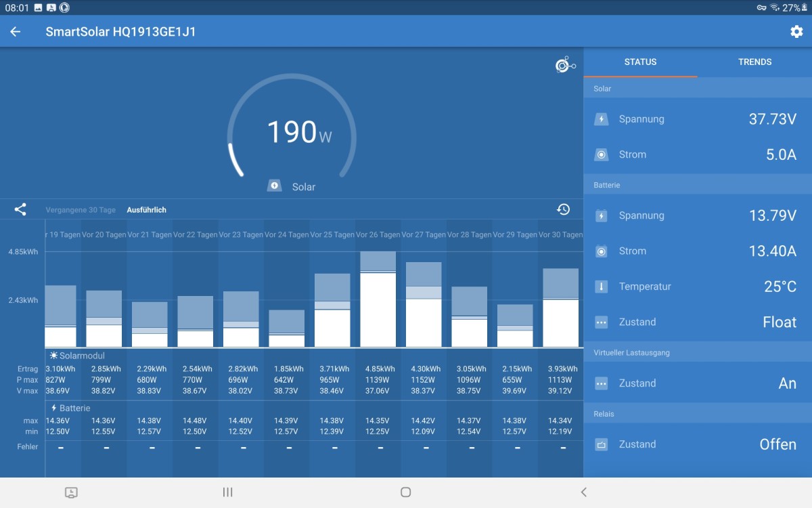The height and width of the screenshot is (508, 812).
Task: Tap the Relais Zustand icon
Action: (x=601, y=444)
